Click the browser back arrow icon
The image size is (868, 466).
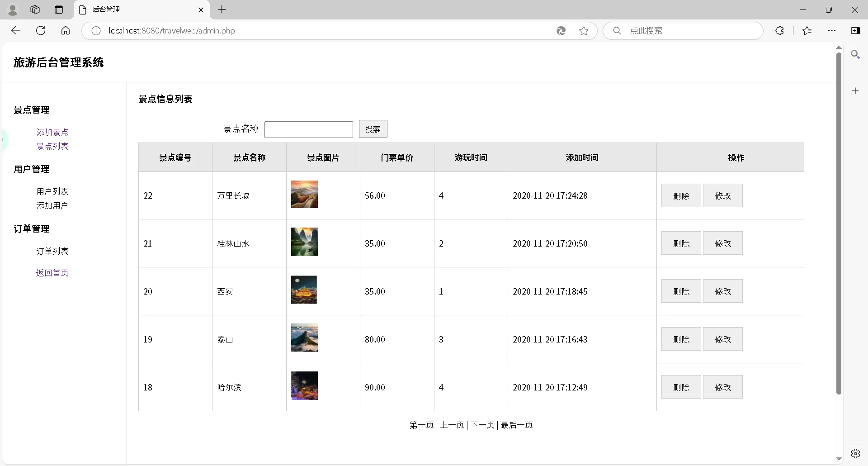[16, 30]
